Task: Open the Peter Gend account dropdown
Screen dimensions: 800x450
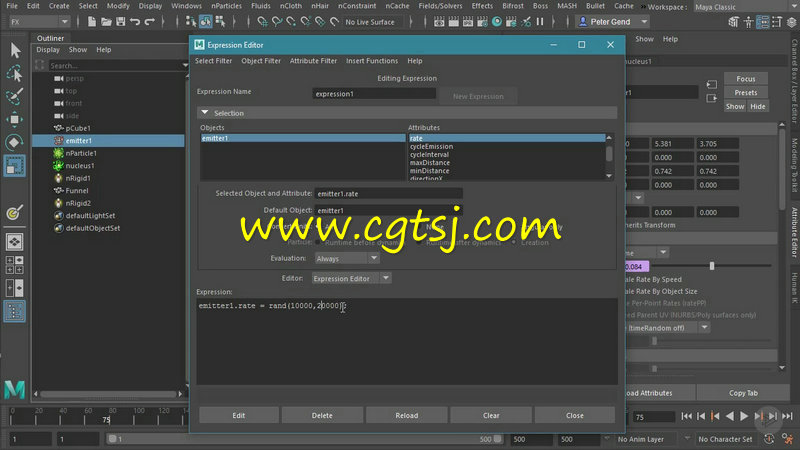Action: click(612, 22)
